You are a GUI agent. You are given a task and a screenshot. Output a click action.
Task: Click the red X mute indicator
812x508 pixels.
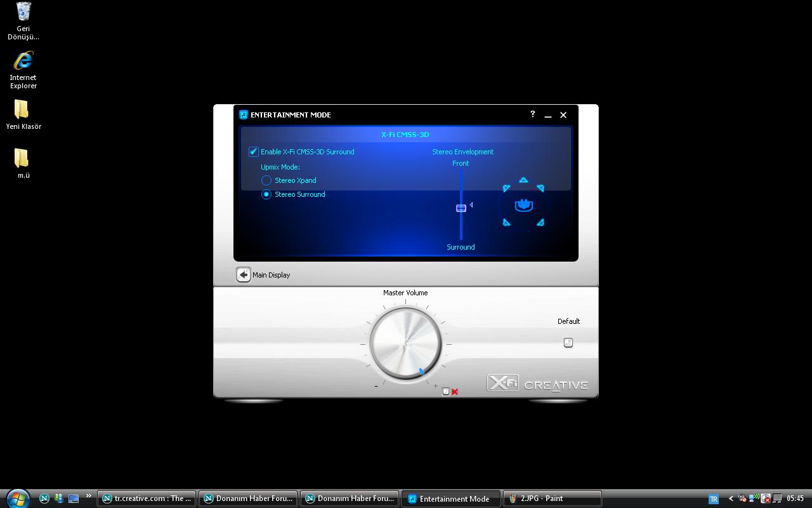coord(454,392)
